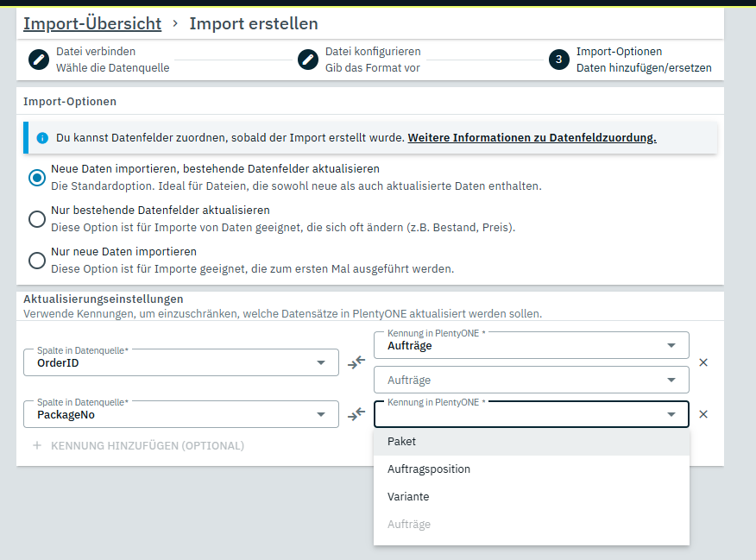Go back to Import-Übersicht breadcrumb
The height and width of the screenshot is (560, 756).
coord(91,24)
